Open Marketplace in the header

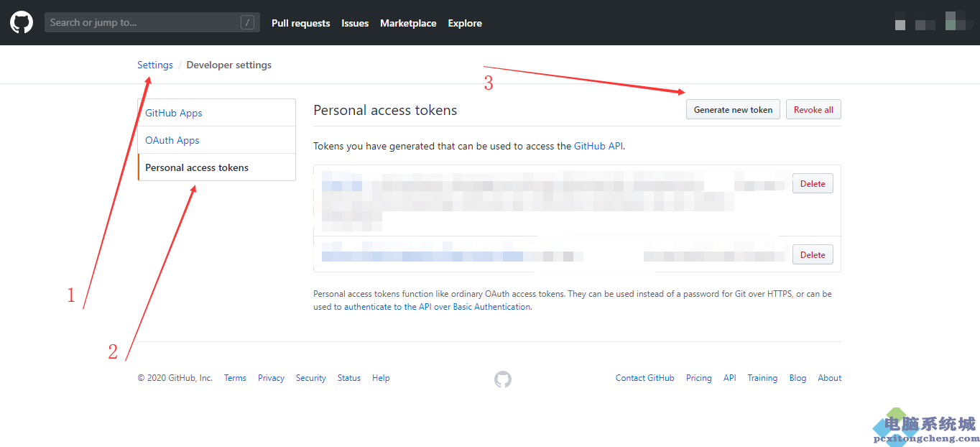point(408,23)
